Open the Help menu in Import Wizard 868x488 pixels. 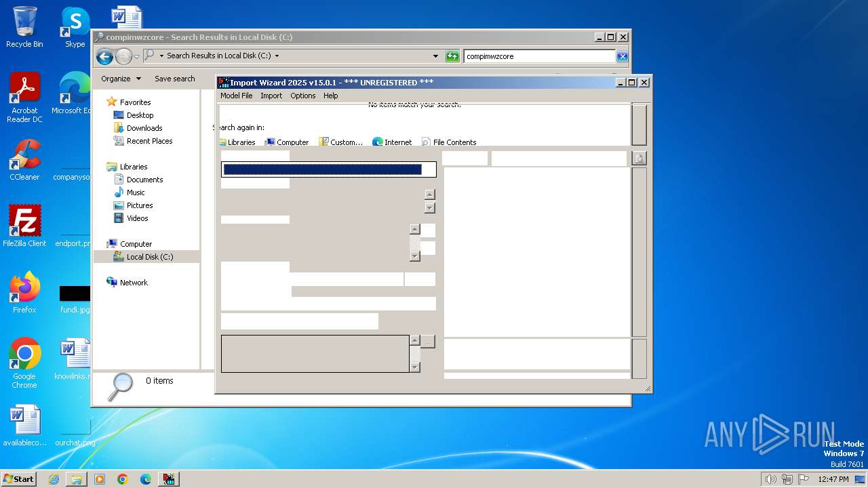(x=330, y=96)
